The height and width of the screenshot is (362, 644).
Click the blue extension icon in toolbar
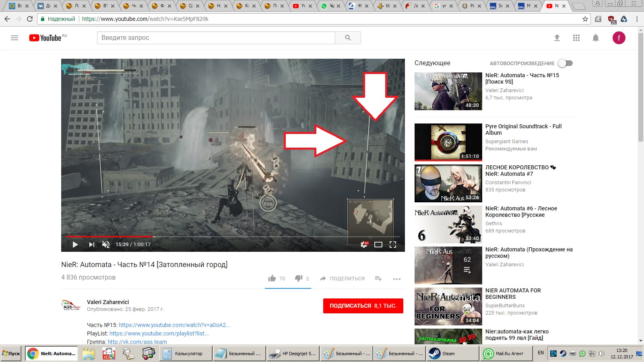pyautogui.click(x=624, y=19)
